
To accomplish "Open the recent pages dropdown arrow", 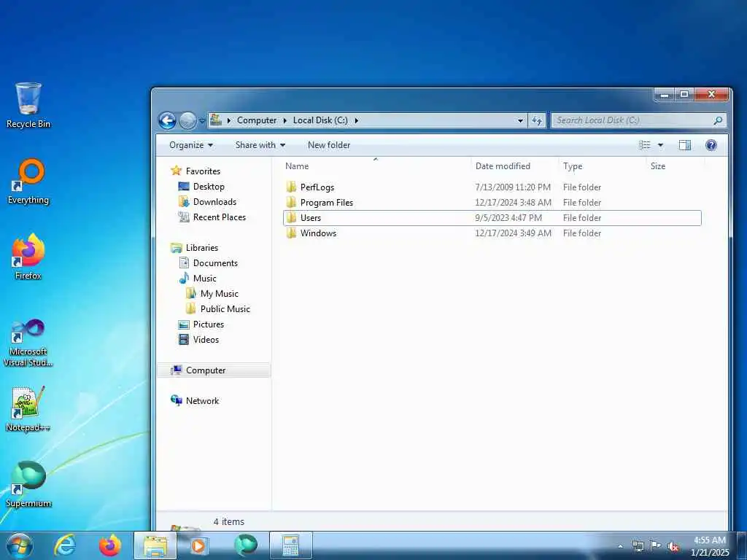I will click(x=202, y=121).
